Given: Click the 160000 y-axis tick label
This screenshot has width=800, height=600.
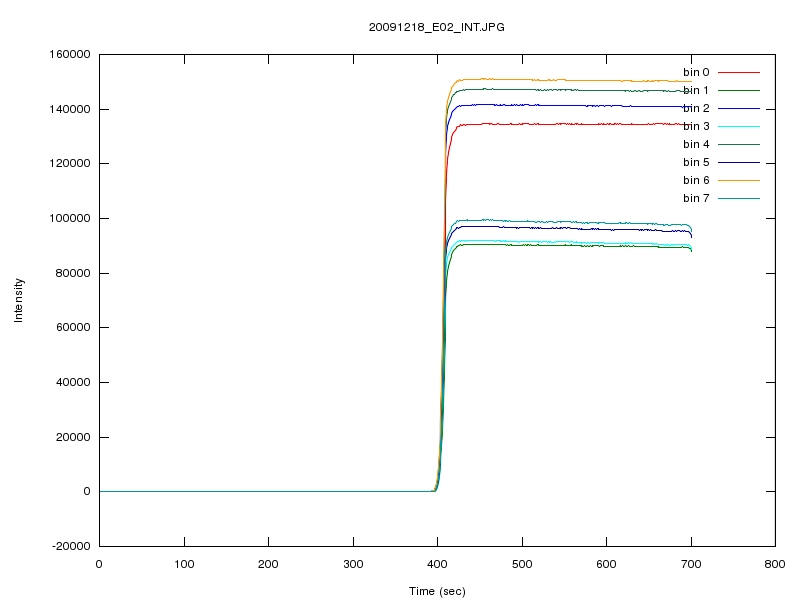Looking at the screenshot, I should click(x=70, y=55).
